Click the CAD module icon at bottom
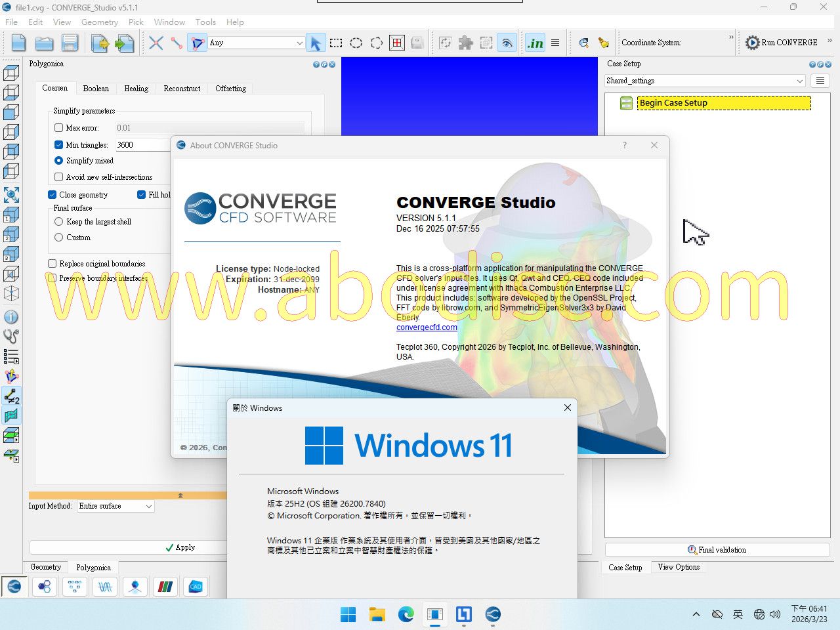The image size is (840, 630). tap(196, 587)
